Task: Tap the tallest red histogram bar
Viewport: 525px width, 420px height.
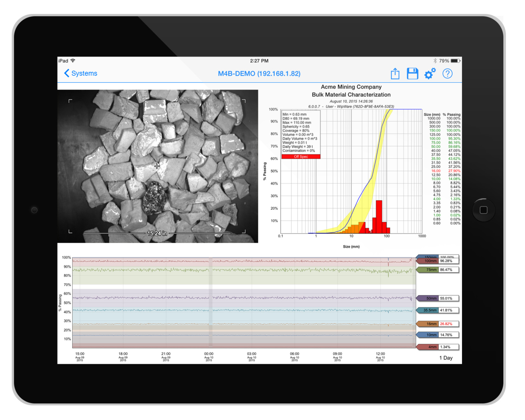Action: pyautogui.click(x=379, y=217)
